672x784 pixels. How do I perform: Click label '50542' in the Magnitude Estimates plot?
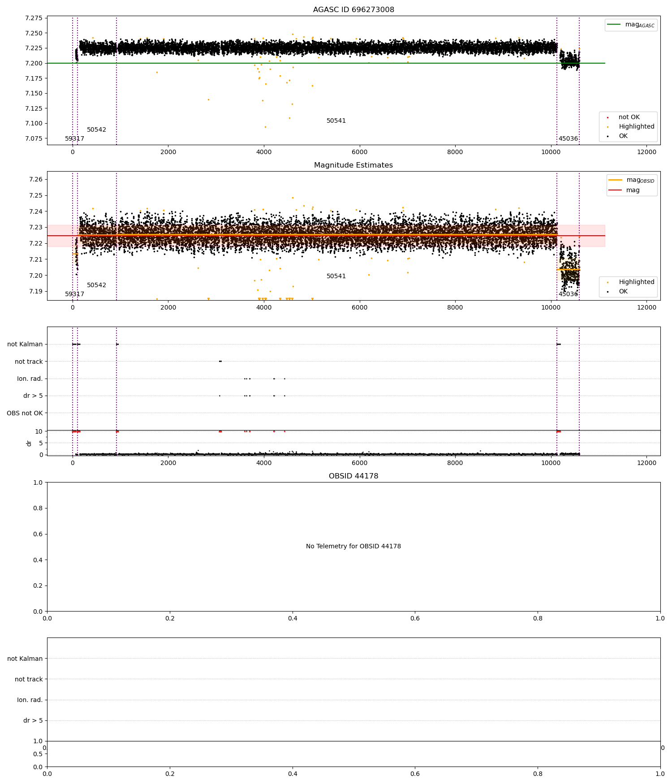[x=96, y=285]
